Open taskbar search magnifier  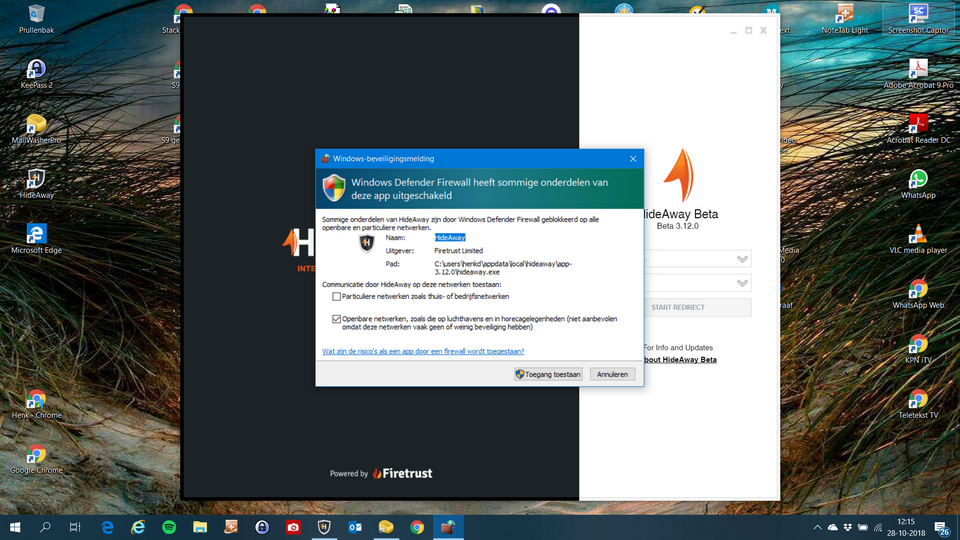coord(45,527)
